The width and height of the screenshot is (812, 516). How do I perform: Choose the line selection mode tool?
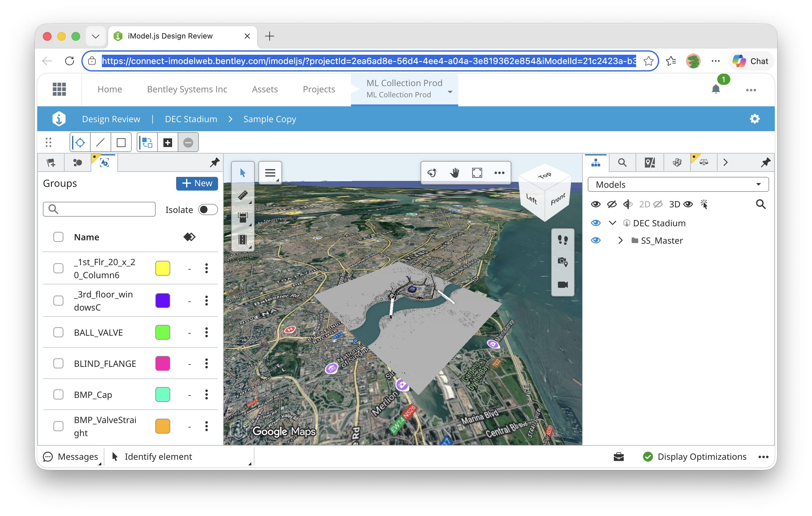(100, 143)
